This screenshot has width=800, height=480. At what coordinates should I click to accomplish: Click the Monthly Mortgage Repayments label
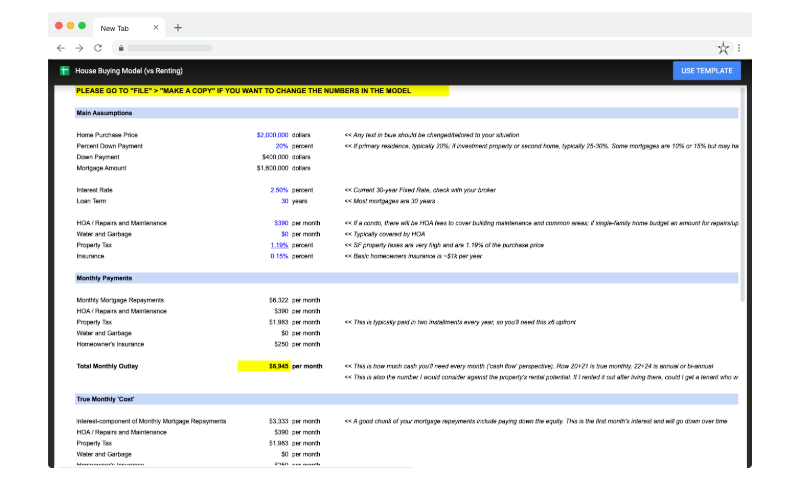tap(120, 300)
